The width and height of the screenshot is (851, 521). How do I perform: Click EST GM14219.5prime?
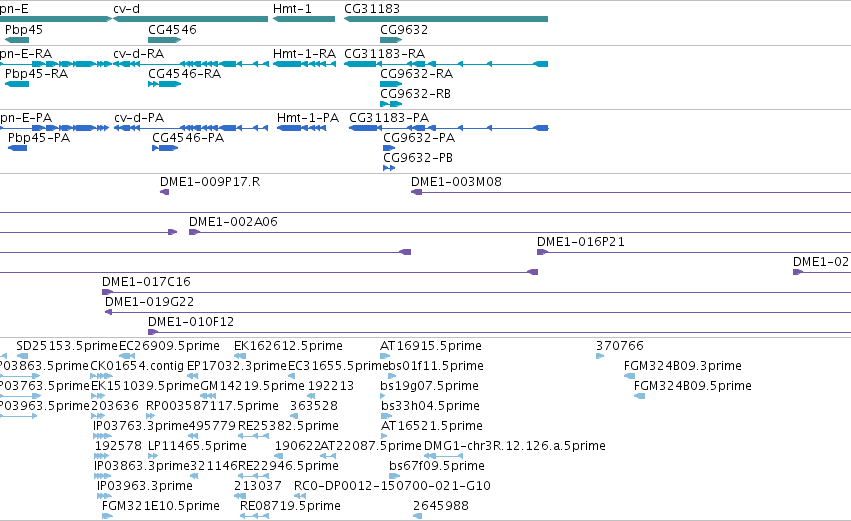(208, 396)
